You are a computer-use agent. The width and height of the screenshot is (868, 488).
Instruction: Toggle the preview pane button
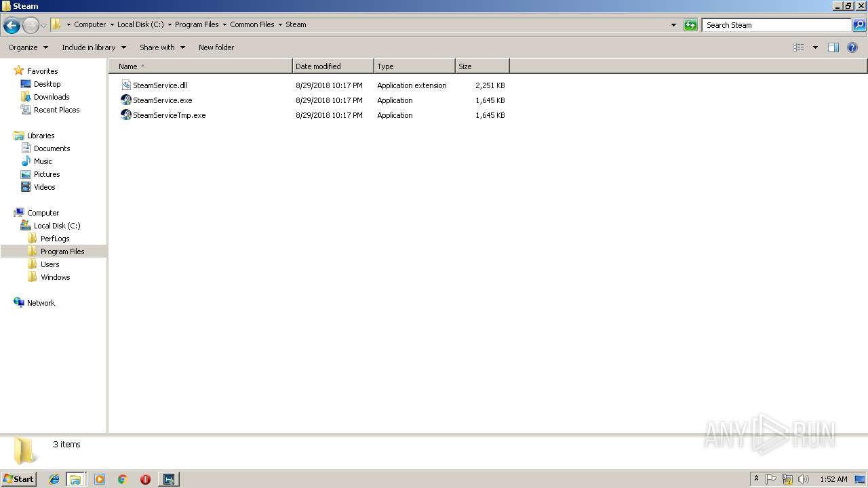tap(833, 47)
